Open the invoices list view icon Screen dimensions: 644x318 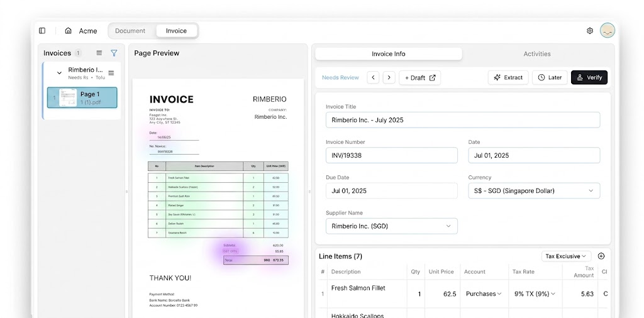click(x=99, y=53)
